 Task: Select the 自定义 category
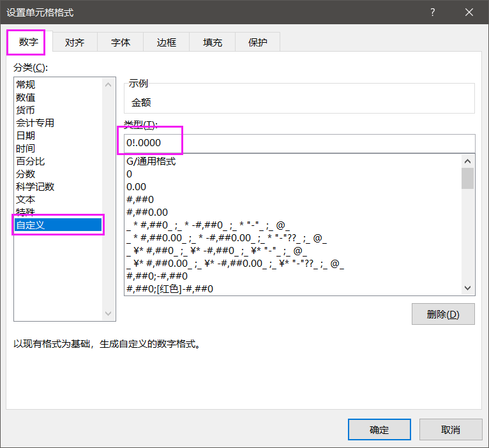point(58,225)
